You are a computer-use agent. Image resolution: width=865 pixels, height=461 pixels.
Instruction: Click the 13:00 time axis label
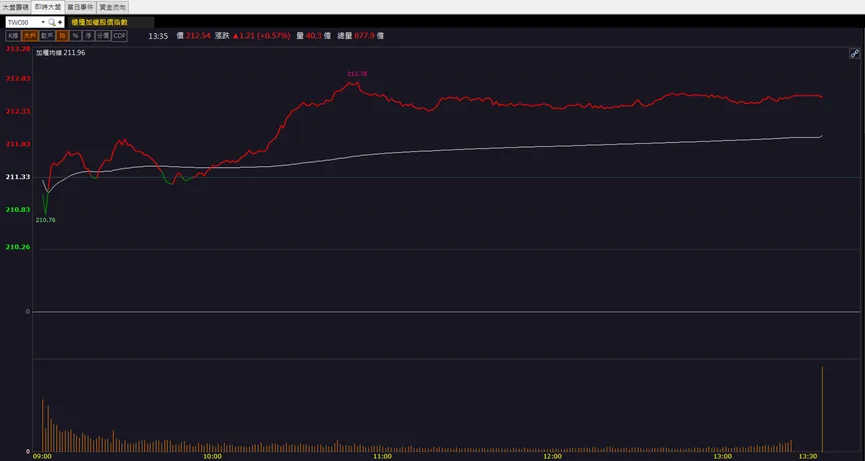tap(723, 457)
